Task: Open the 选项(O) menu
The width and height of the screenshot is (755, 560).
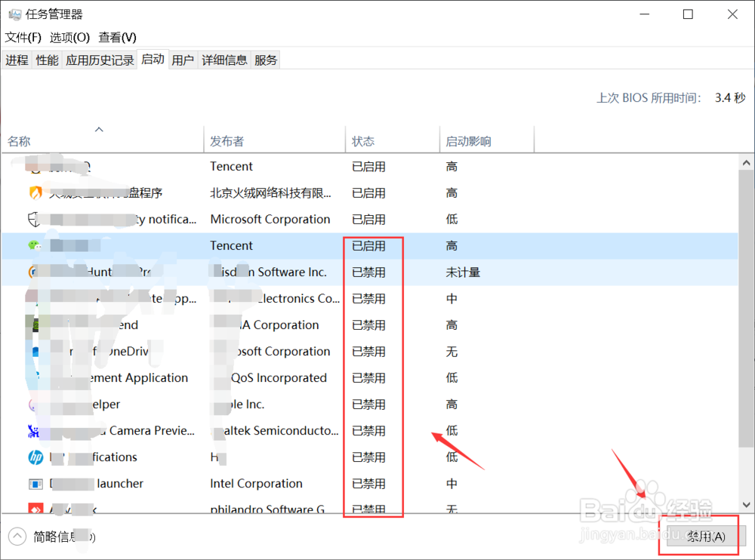Action: [x=69, y=37]
